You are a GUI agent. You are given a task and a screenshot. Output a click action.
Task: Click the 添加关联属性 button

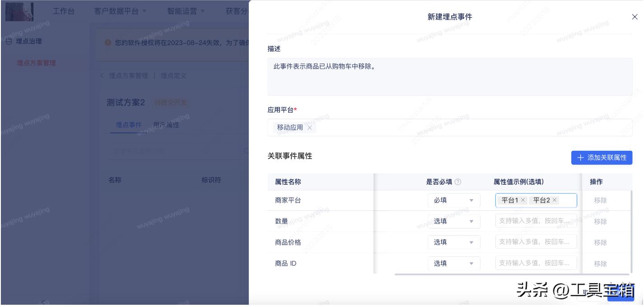click(x=602, y=158)
